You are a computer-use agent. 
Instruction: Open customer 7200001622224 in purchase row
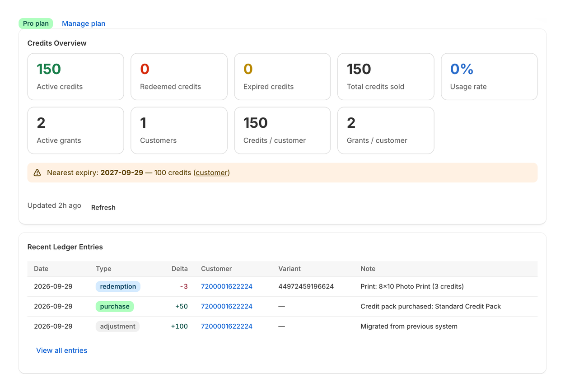[227, 306]
